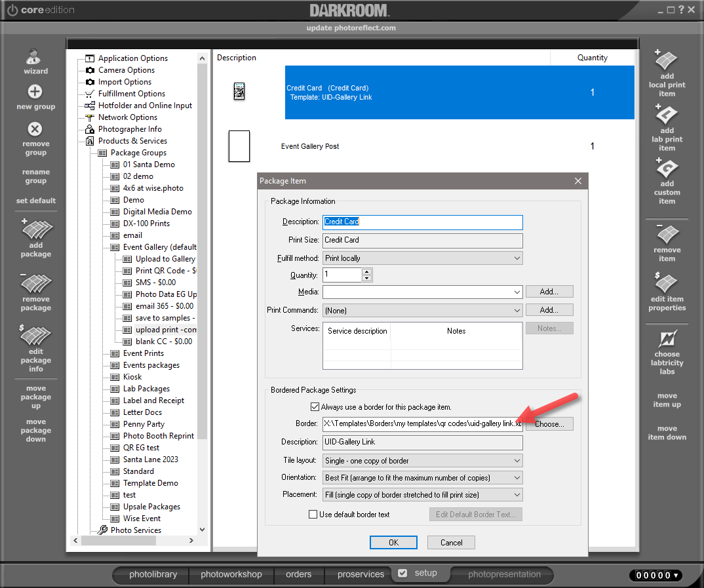Image resolution: width=704 pixels, height=588 pixels.
Task: Select Photo Booth Reprint group in tree
Action: click(x=159, y=436)
